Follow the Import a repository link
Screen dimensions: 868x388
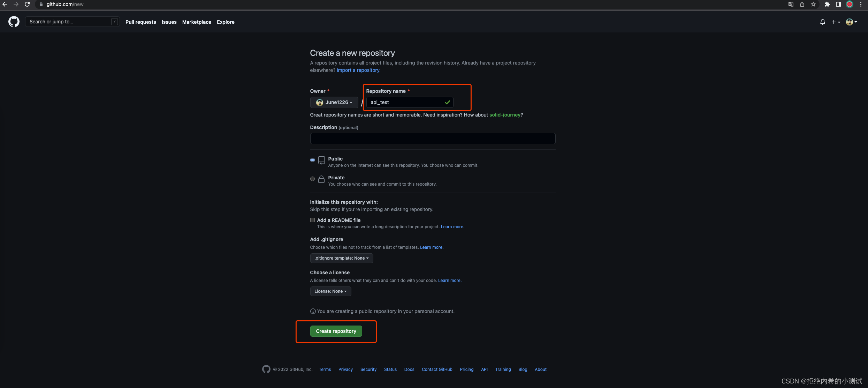coord(358,70)
